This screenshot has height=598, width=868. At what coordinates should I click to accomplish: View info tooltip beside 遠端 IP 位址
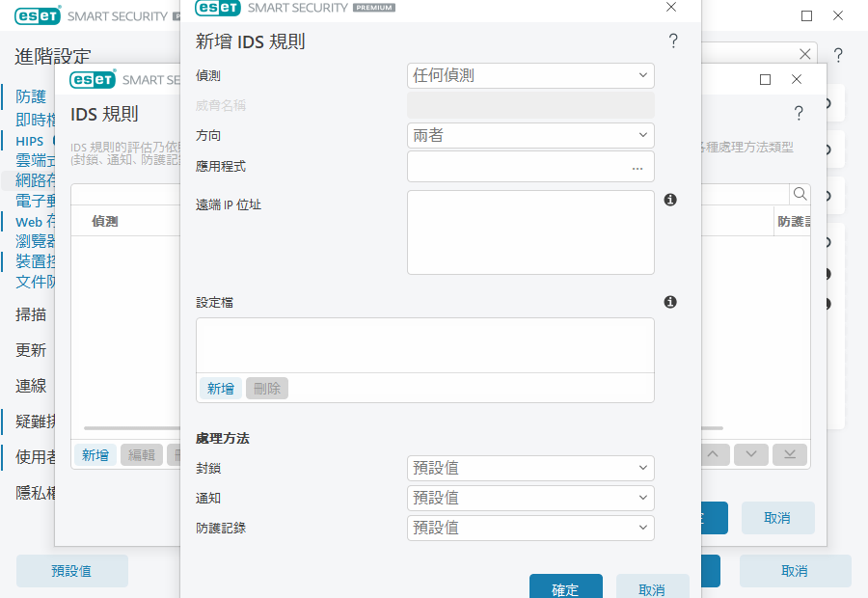(670, 199)
